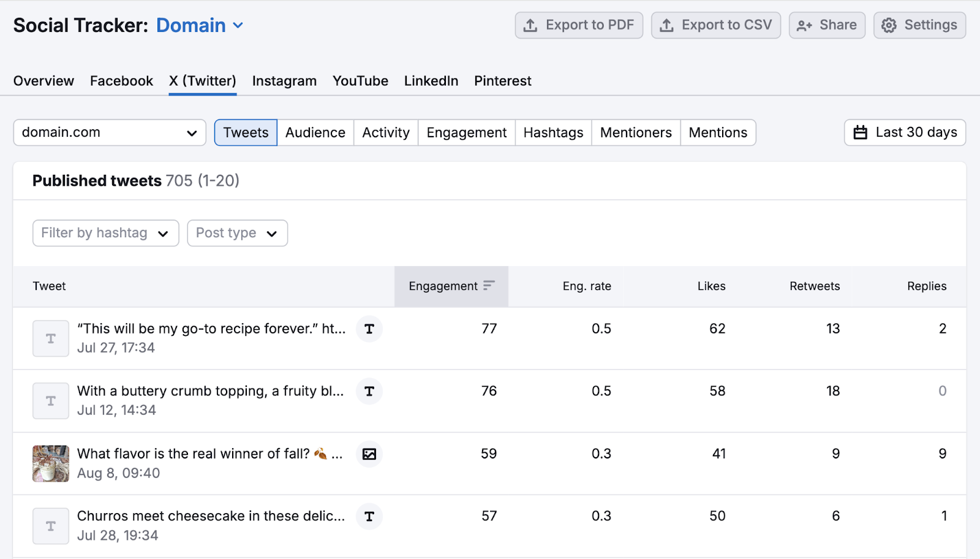The height and width of the screenshot is (559, 980).
Task: Open the Pinterest tab
Action: coord(503,81)
